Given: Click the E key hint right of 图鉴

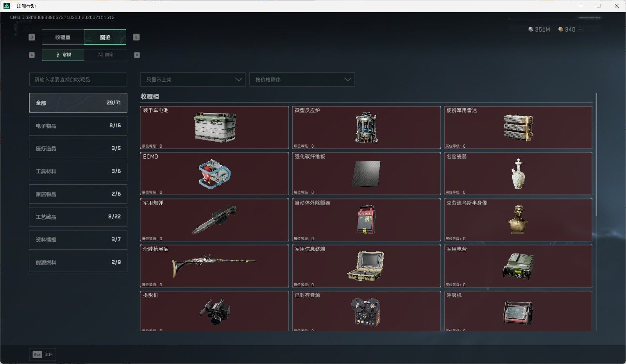Looking at the screenshot, I should coord(136,37).
